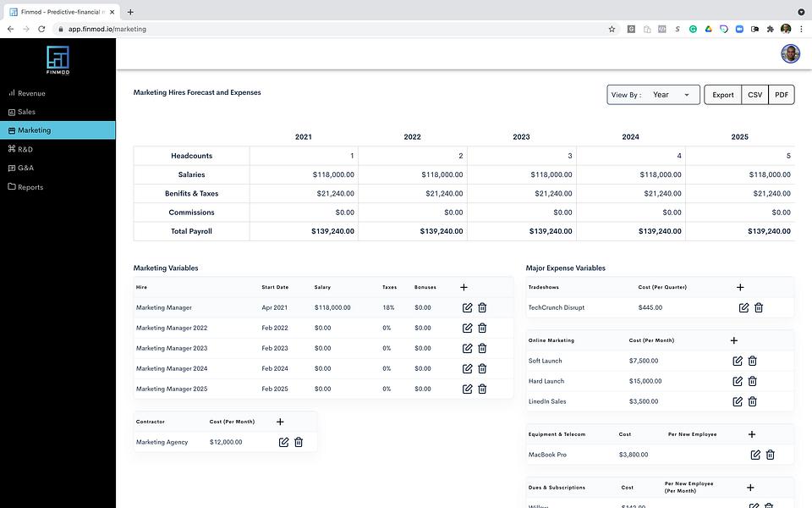Image resolution: width=812 pixels, height=508 pixels.
Task: Open the user profile avatar menu
Action: click(790, 53)
